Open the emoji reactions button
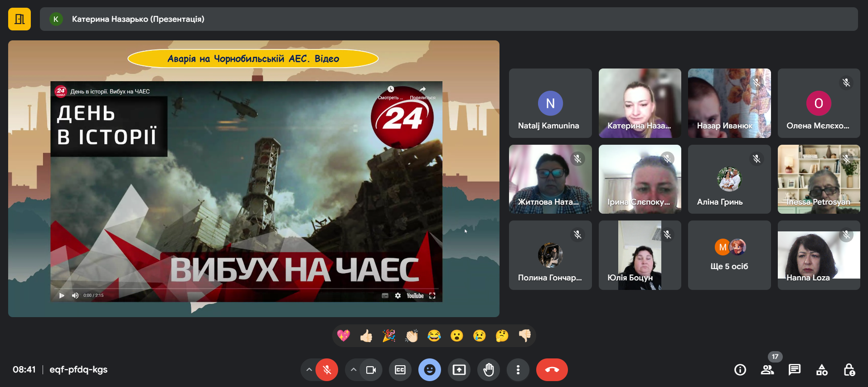The width and height of the screenshot is (868, 387). 429,370
